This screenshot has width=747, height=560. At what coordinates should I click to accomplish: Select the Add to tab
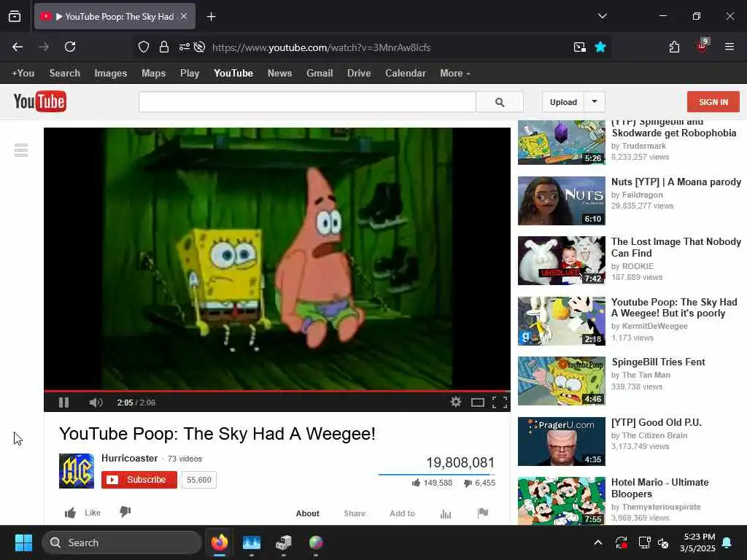pos(402,513)
